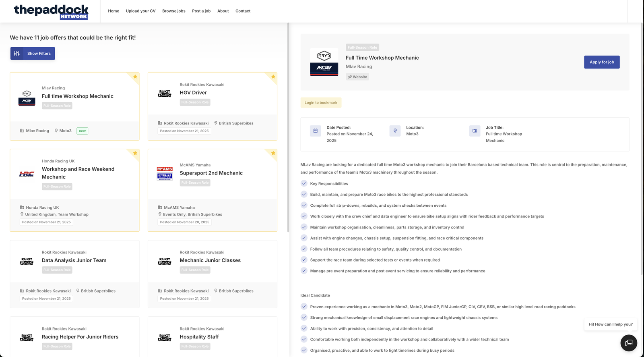Click the location pin next to Moto3 on the Mlav card

pyautogui.click(x=56, y=131)
